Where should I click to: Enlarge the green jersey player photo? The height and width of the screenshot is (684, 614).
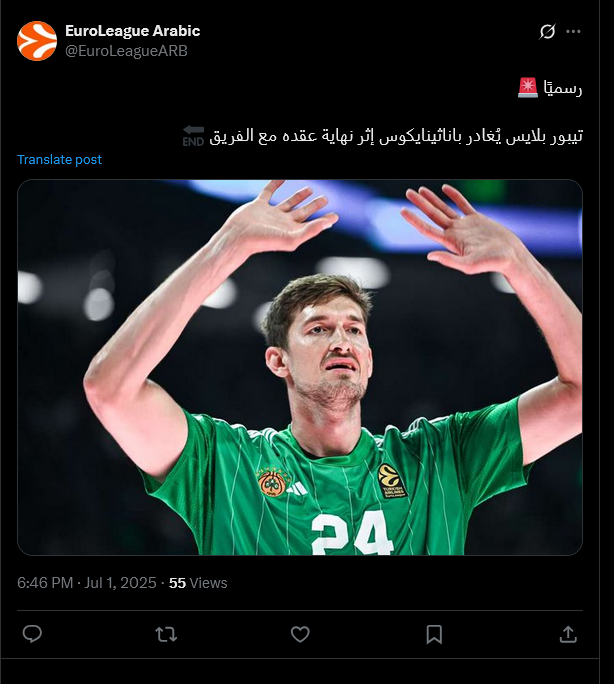coord(300,367)
